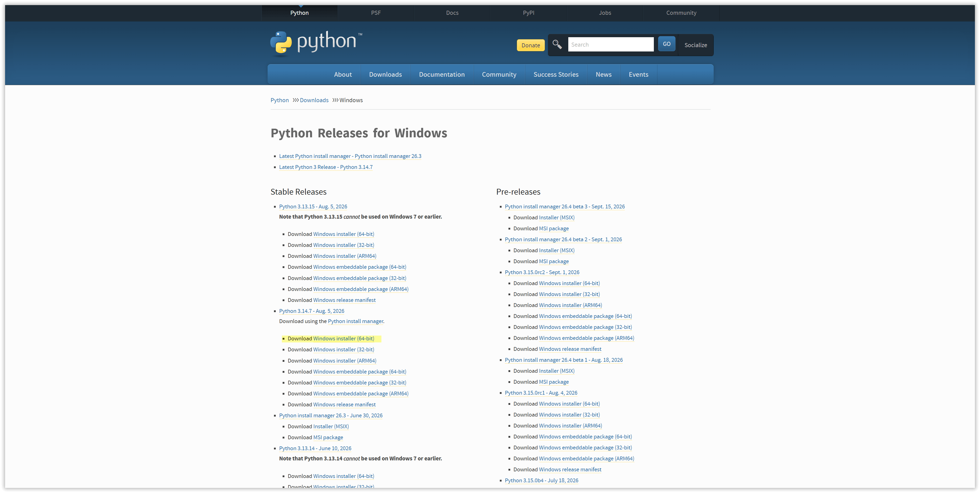Open install manager 26.4 beta 2 release

563,239
